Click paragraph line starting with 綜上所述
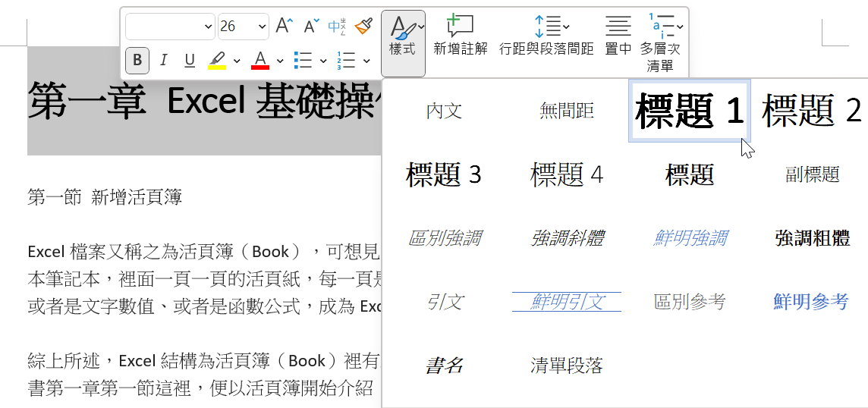The image size is (868, 408). point(203,362)
